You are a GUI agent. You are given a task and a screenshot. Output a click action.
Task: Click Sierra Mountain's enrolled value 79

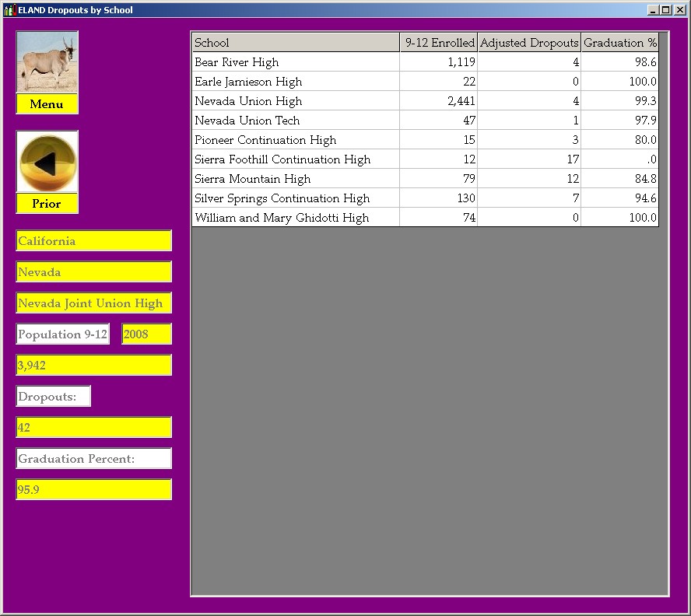[469, 178]
